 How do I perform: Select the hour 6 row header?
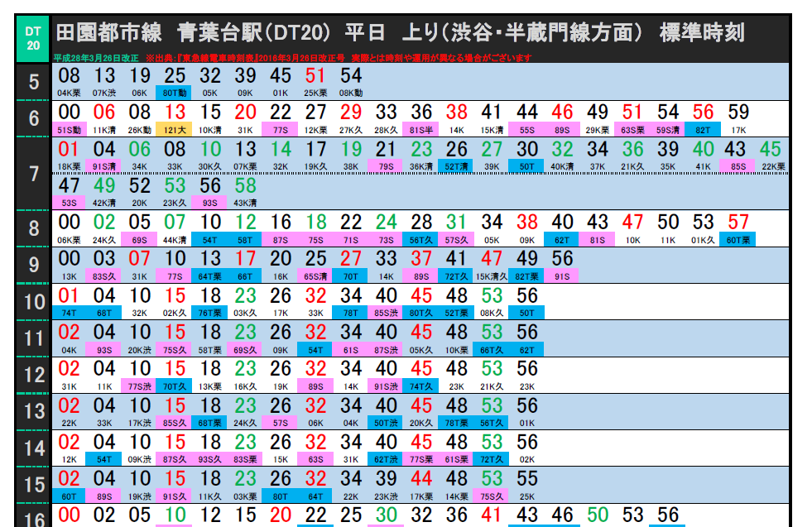pyautogui.click(x=34, y=118)
